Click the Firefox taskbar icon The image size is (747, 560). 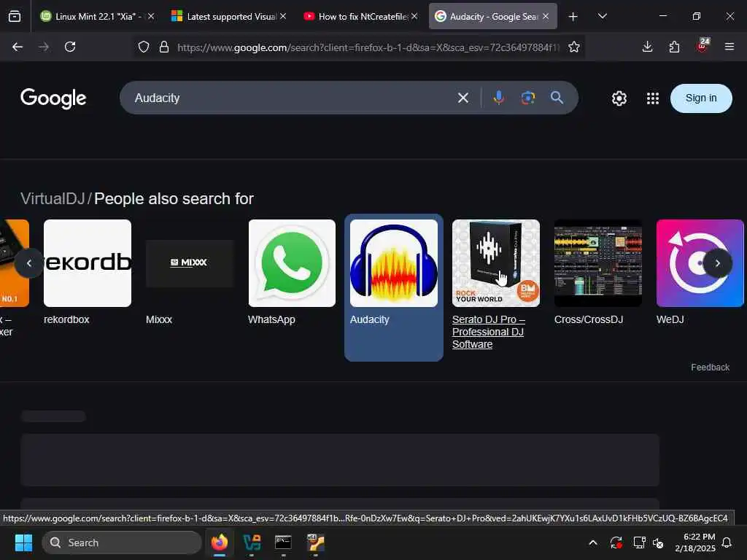219,542
